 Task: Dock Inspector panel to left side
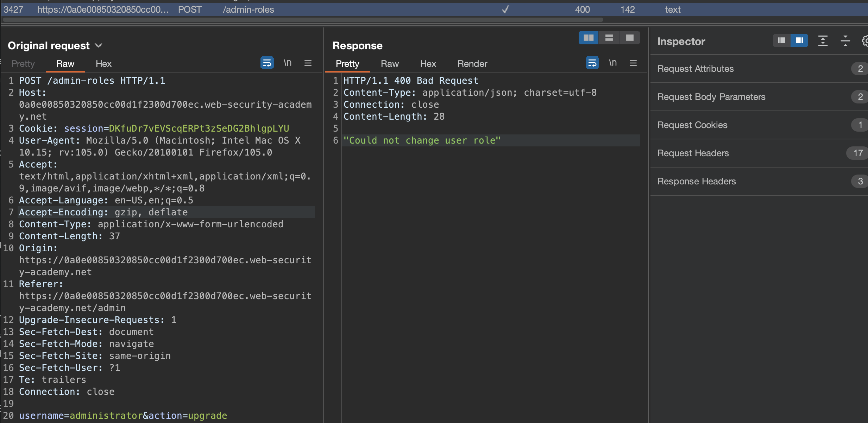pos(781,41)
